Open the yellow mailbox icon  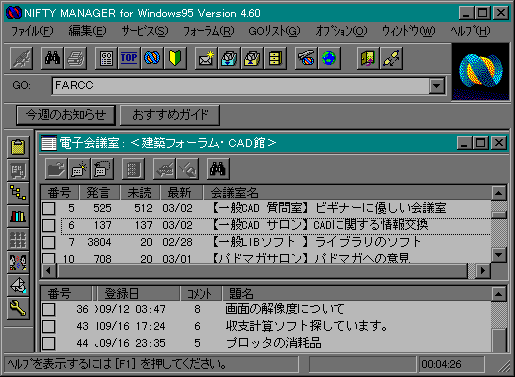[x=252, y=58]
